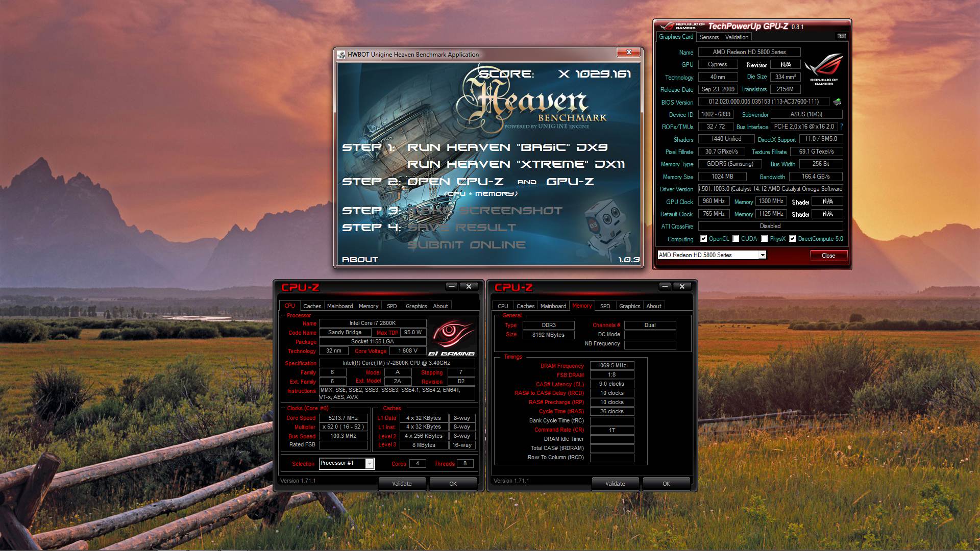
Task: Open Caches tab in left CPU-Z window
Action: point(312,306)
